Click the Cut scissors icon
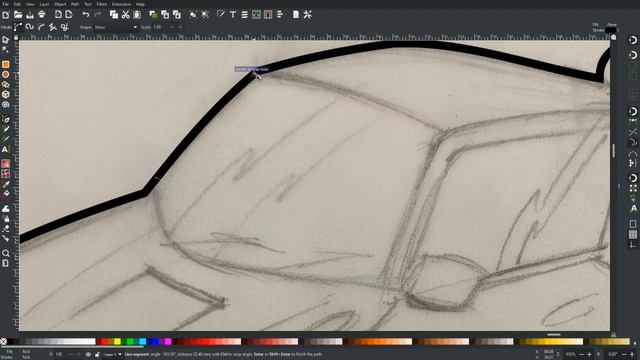 [126, 15]
